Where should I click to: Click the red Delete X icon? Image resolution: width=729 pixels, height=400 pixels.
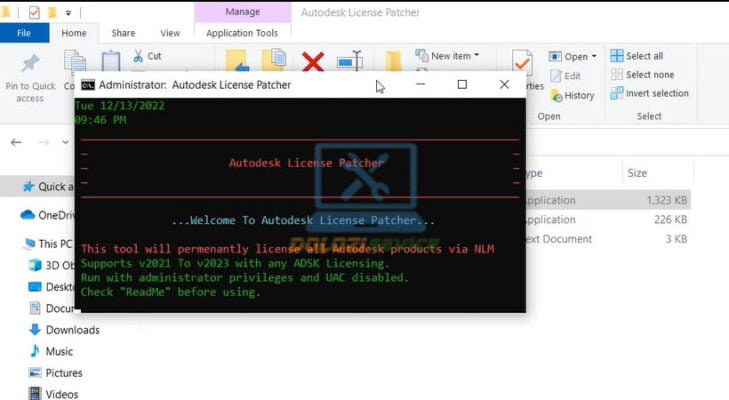313,62
